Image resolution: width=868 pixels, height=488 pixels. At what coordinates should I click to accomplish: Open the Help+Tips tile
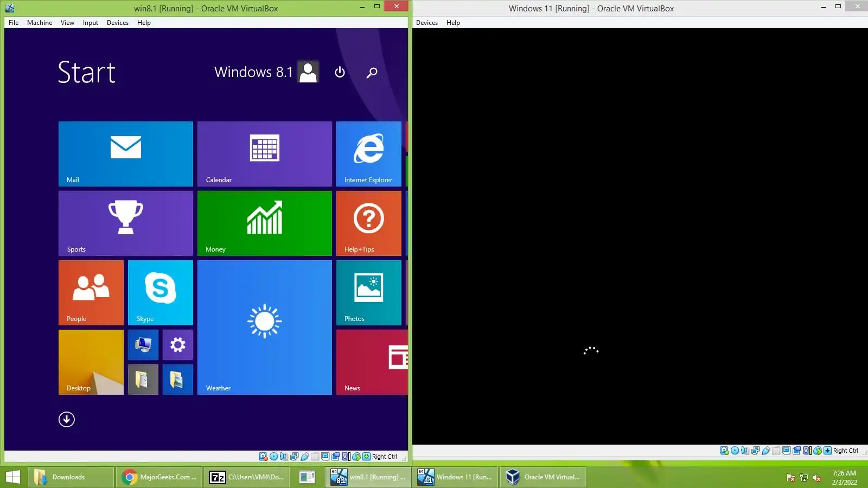369,223
